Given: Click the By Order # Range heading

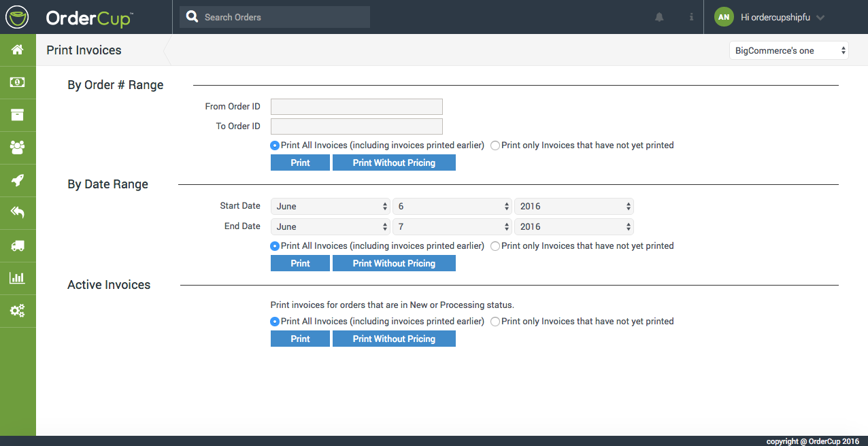Looking at the screenshot, I should (x=116, y=85).
